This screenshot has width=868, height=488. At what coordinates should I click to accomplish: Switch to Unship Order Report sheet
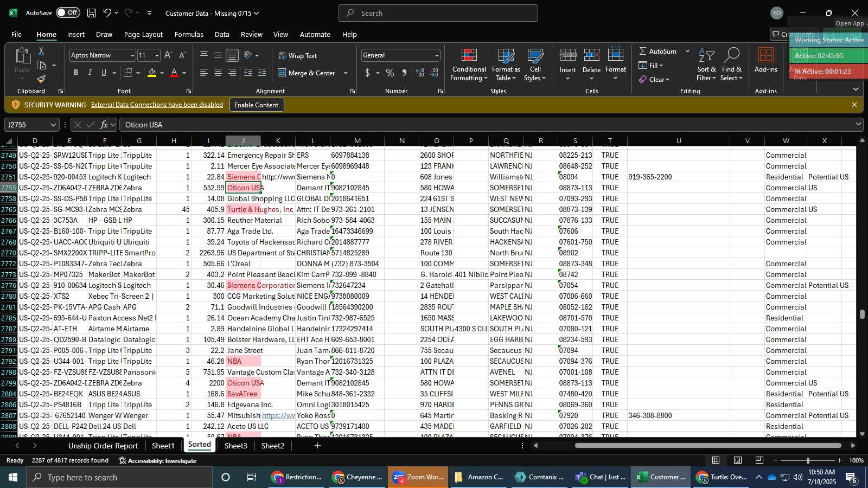(x=103, y=446)
